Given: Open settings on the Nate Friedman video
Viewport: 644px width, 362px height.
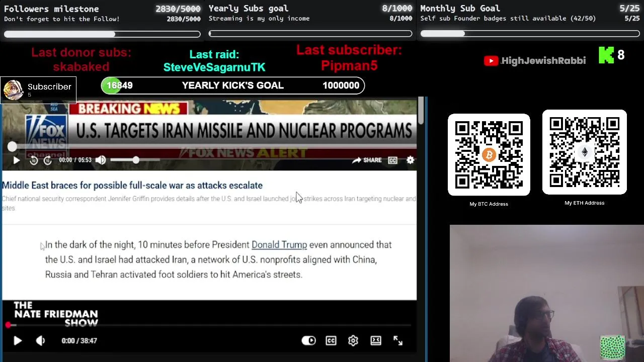Looking at the screenshot, I should click(353, 340).
